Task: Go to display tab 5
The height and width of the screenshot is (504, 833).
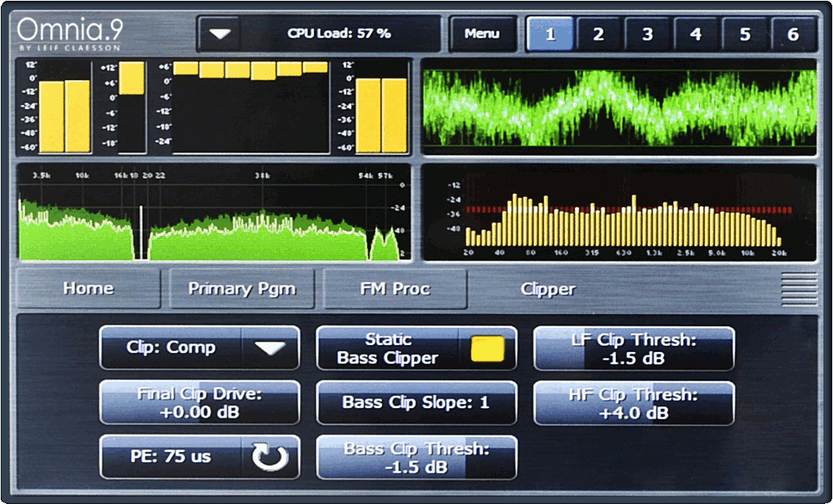Action: [744, 34]
